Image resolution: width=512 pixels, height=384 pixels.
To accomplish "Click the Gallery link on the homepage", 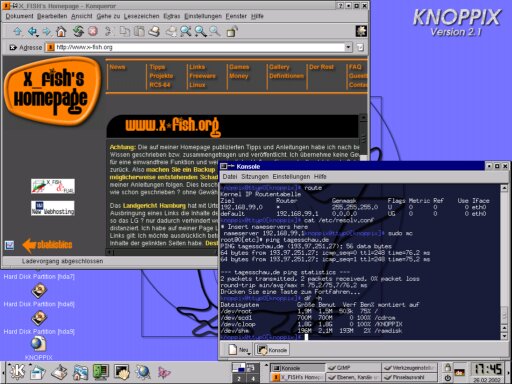I will [x=279, y=67].
